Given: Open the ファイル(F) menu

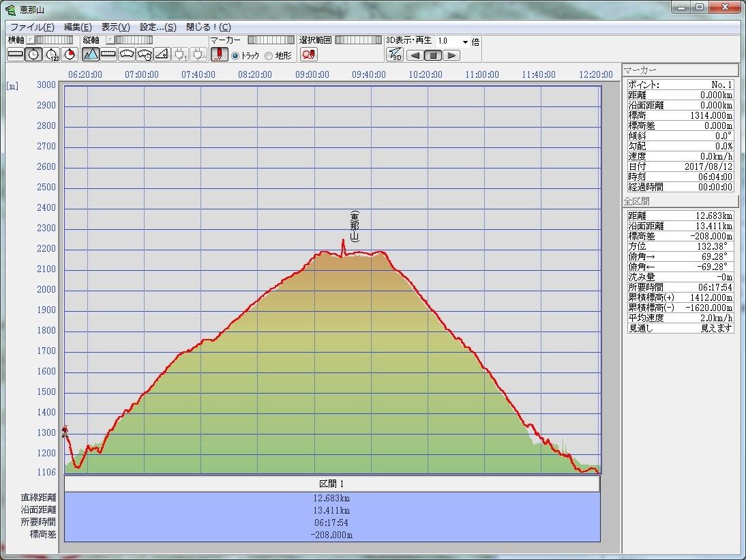Looking at the screenshot, I should tap(32, 27).
